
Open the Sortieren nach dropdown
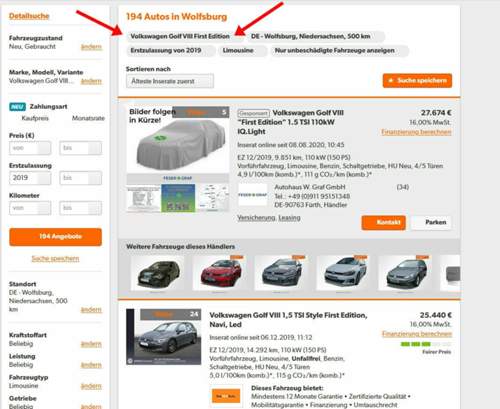[170, 81]
